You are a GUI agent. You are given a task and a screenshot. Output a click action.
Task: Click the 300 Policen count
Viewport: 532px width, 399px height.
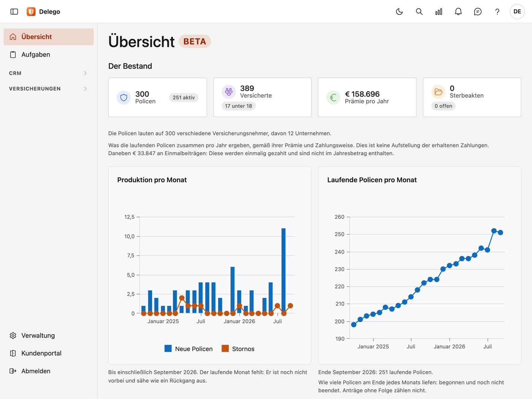142,94
